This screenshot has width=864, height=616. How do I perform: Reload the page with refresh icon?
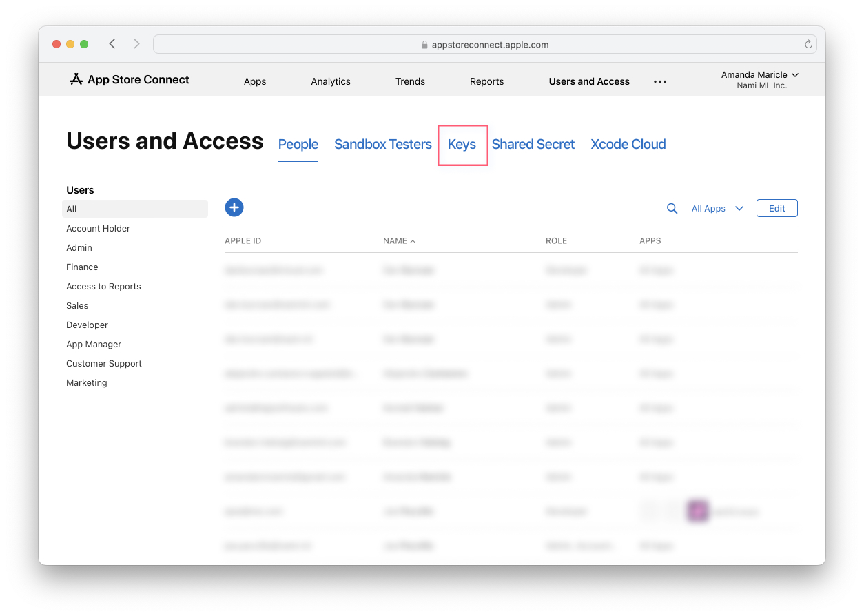coord(808,44)
